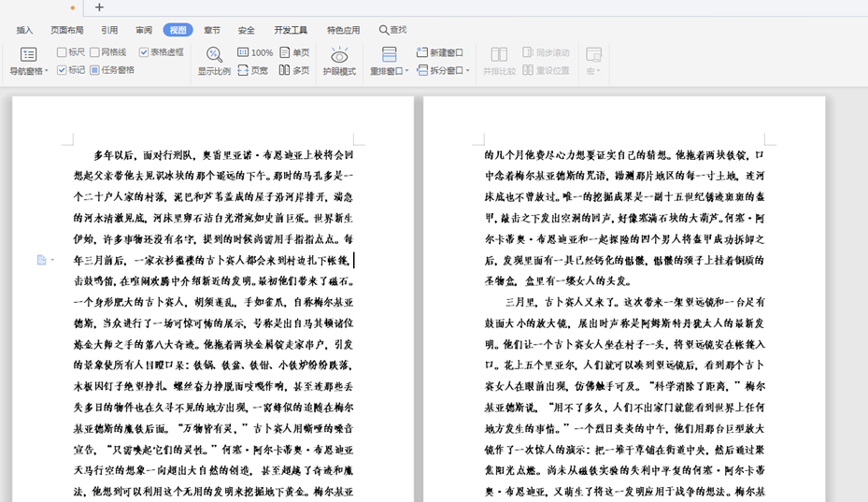Enable the 标尺 ruler checkbox
The image size is (868, 502).
(x=62, y=52)
